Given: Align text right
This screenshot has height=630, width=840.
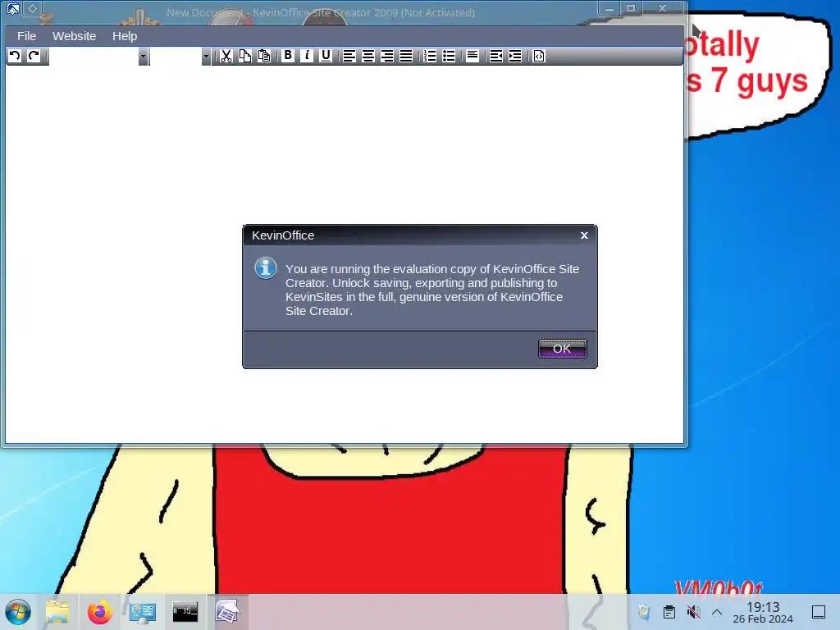Looking at the screenshot, I should point(387,56).
